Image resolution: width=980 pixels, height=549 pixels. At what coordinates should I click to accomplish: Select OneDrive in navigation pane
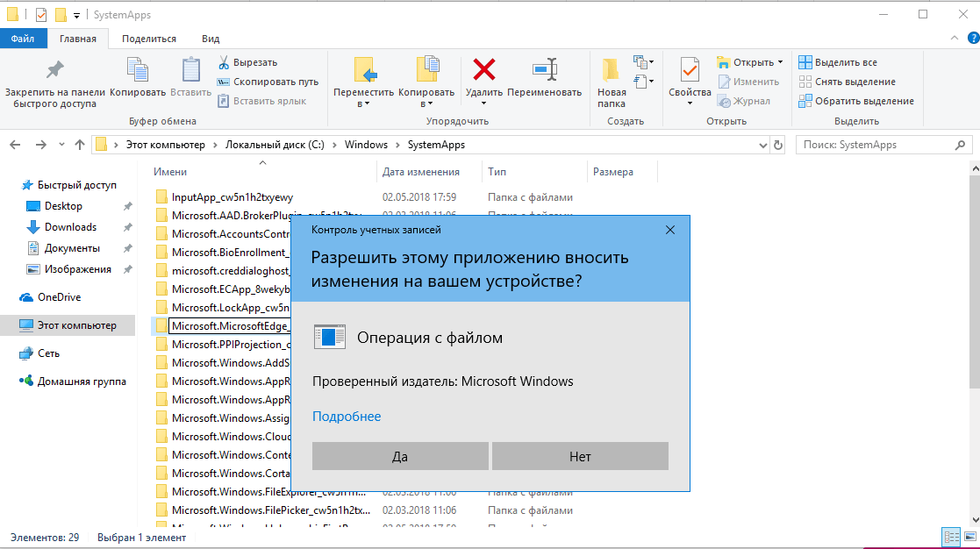[59, 297]
